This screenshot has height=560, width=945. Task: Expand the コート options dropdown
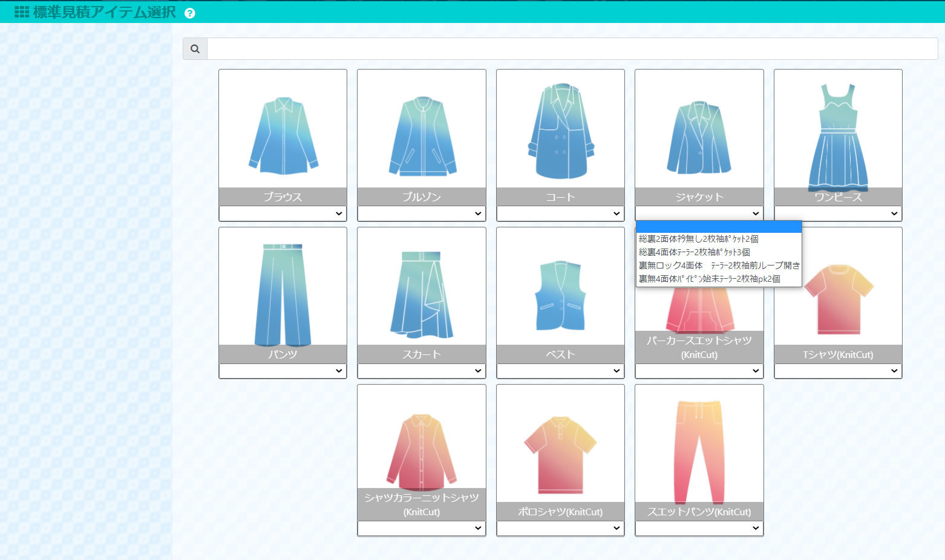tap(560, 213)
